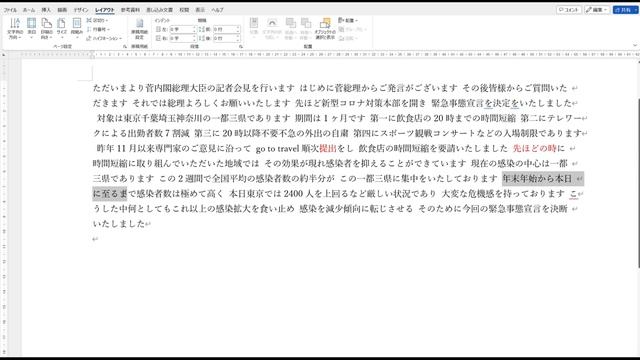This screenshot has height=360, width=640.
Task: Switch to the デザイン tab
Action: point(81,10)
